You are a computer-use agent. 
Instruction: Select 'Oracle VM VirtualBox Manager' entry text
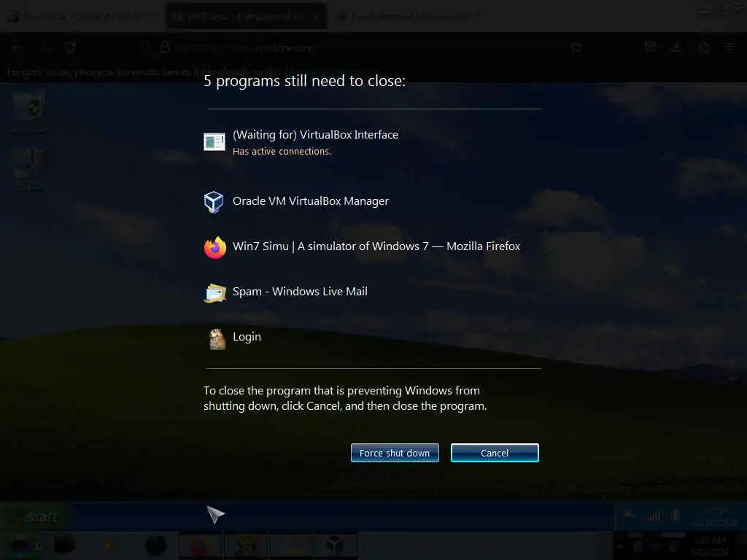(311, 201)
